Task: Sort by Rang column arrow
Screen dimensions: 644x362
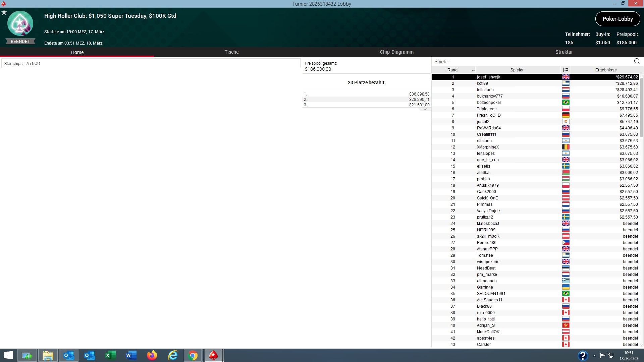Action: pyautogui.click(x=473, y=70)
